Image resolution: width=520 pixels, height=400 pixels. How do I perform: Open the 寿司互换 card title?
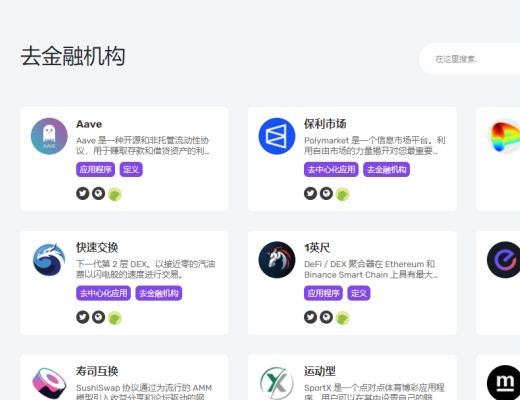pos(97,371)
